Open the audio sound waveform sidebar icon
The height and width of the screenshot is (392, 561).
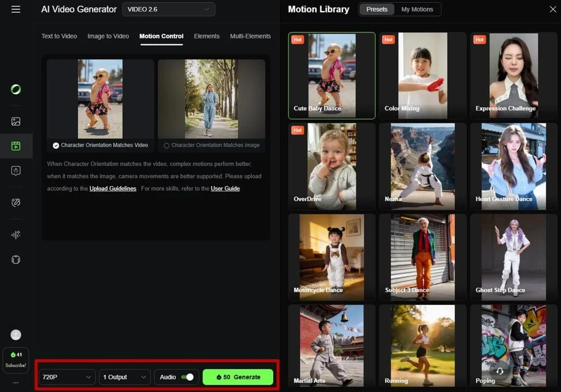pos(16,235)
